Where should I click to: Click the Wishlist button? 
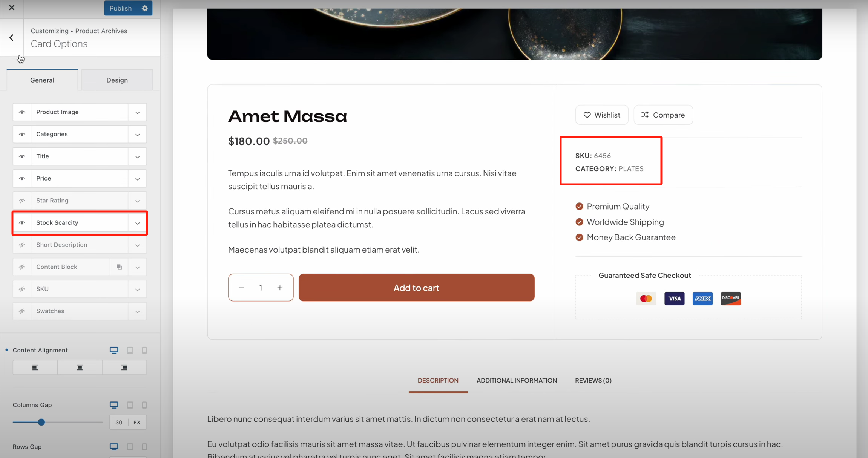click(602, 115)
